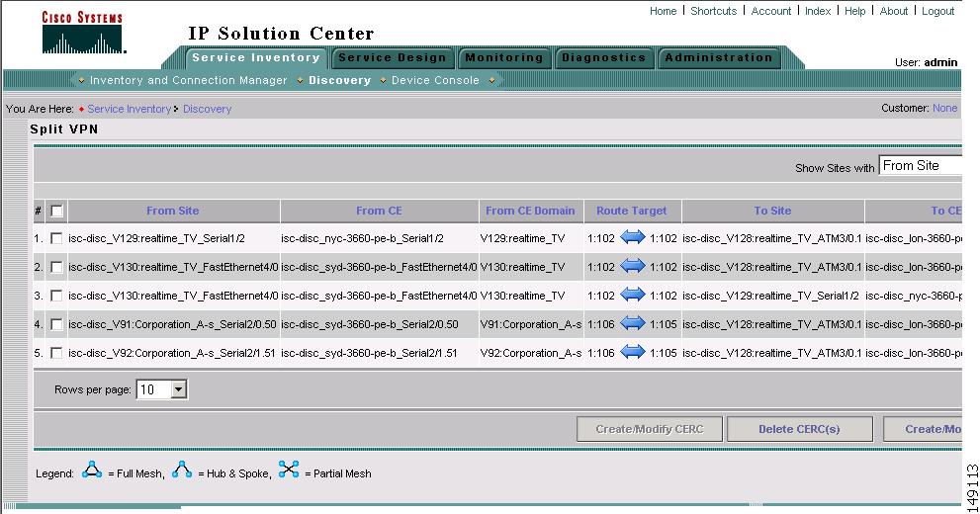Image resolution: width=980 pixels, height=514 pixels.
Task: Open the About link
Action: [893, 11]
